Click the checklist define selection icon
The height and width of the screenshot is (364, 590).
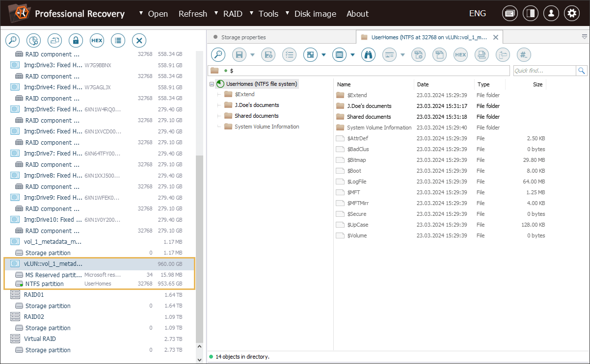coord(289,54)
